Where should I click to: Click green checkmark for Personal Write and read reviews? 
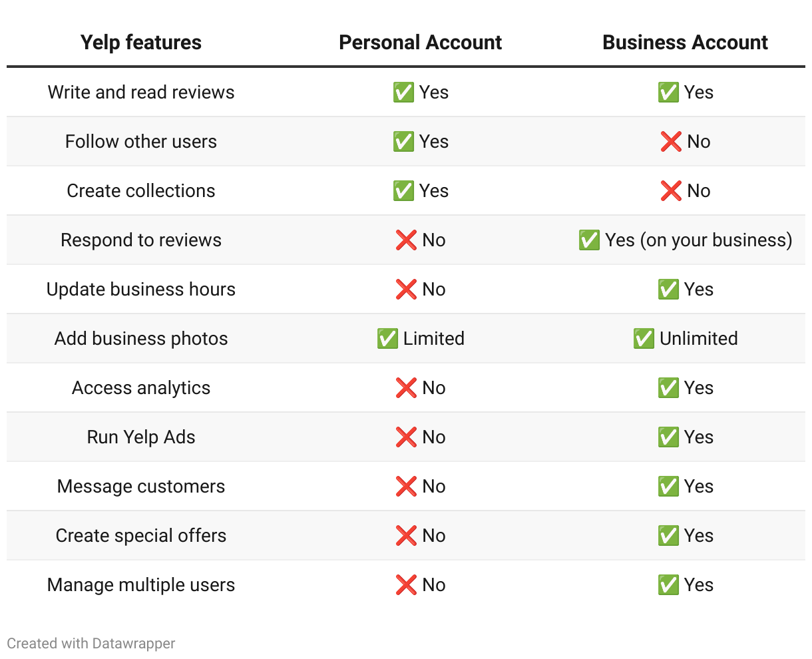point(403,92)
